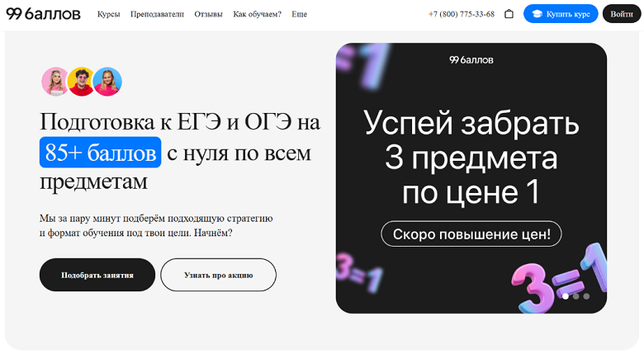Expand the Еще navigation menu
644x354 pixels.
point(299,14)
